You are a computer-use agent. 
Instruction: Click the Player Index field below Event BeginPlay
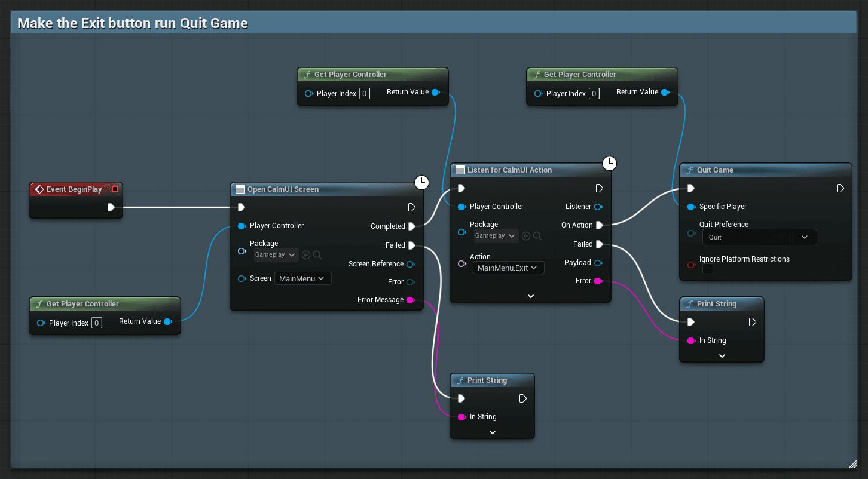(x=97, y=323)
